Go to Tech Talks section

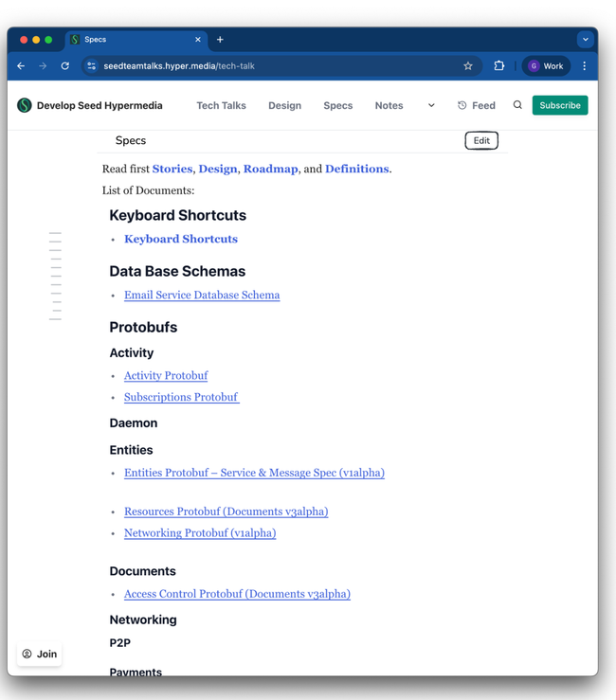click(x=221, y=106)
